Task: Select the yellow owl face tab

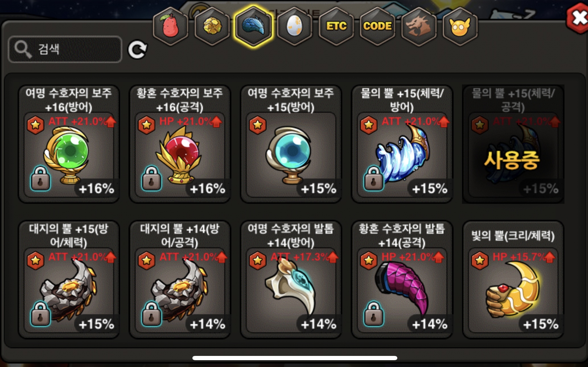Action: (460, 26)
